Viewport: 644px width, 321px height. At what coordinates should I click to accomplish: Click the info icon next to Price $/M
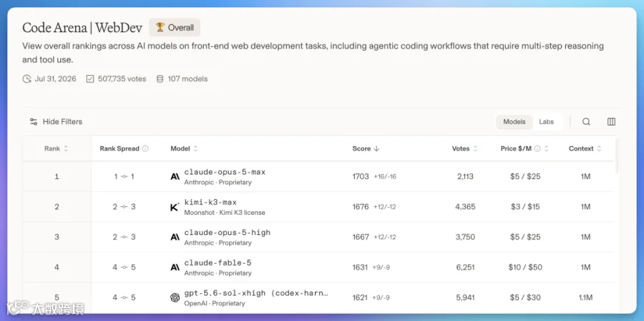tap(537, 149)
